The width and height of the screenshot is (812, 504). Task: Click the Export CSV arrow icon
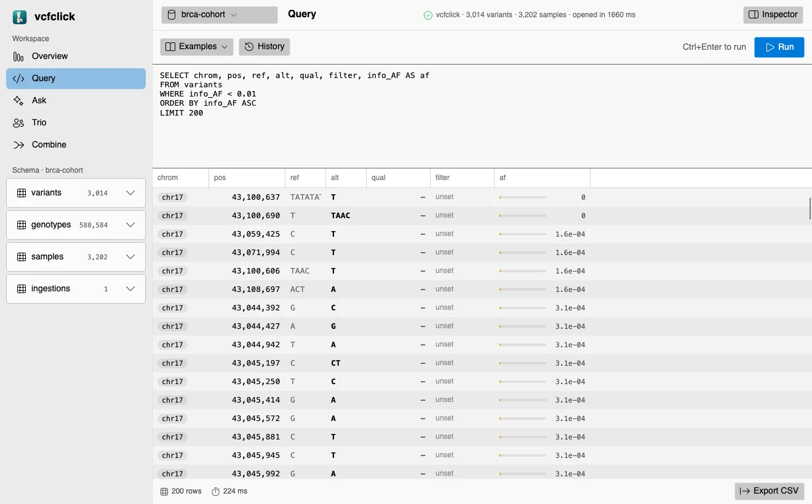[x=745, y=491]
